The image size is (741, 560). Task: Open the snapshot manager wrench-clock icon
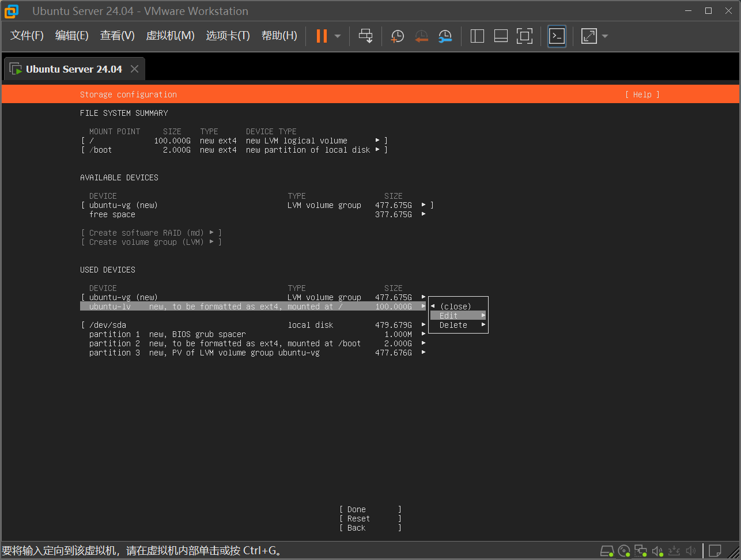click(445, 36)
